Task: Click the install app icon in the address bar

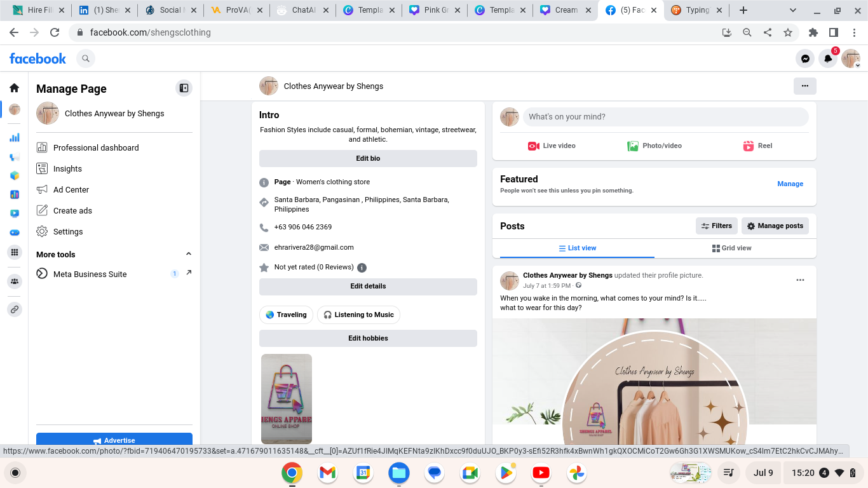Action: (727, 32)
